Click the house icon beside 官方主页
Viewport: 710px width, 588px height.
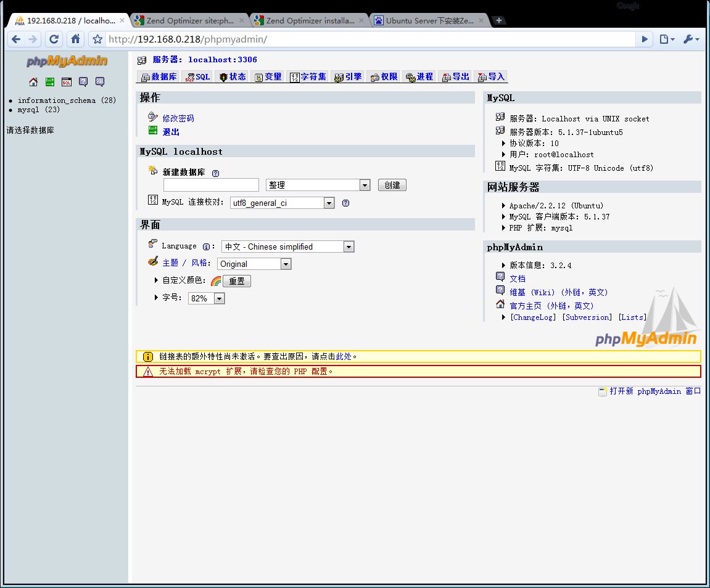(500, 304)
